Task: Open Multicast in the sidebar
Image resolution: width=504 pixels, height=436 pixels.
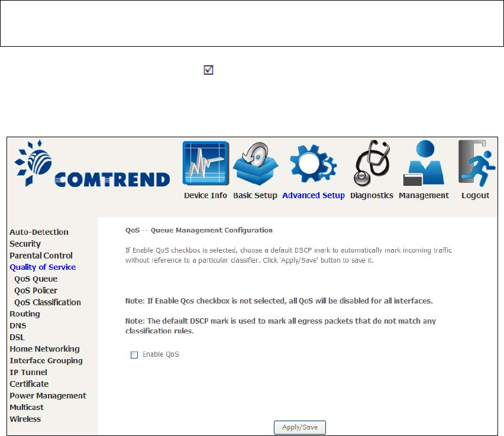Action: coord(27,408)
